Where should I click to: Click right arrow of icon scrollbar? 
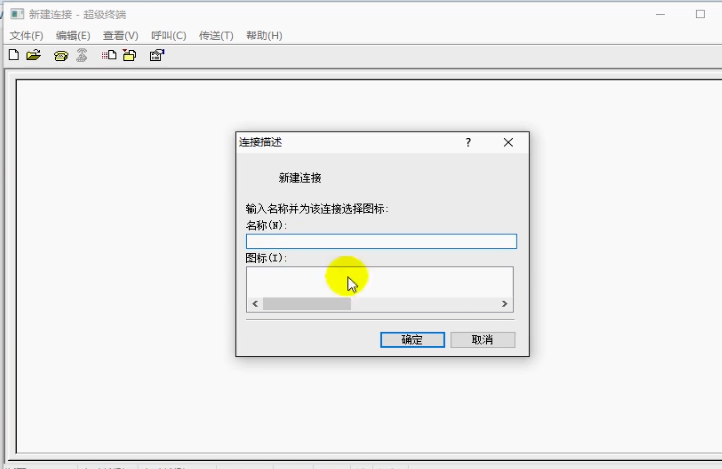pos(505,304)
